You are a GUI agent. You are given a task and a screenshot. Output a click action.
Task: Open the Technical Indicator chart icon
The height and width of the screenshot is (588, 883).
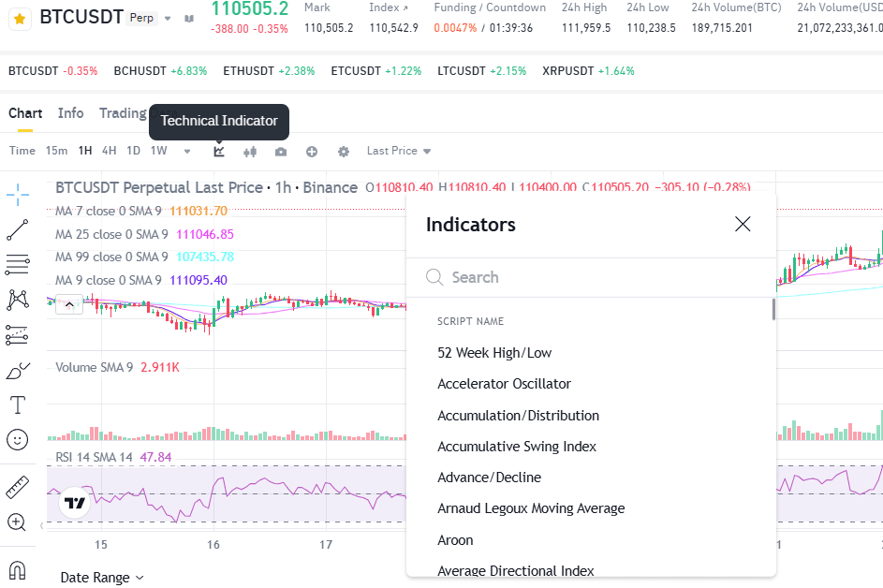[x=219, y=151]
